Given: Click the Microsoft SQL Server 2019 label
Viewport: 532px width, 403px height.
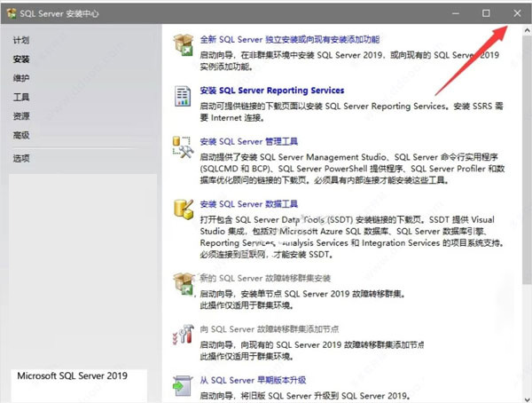Looking at the screenshot, I should 73,375.
